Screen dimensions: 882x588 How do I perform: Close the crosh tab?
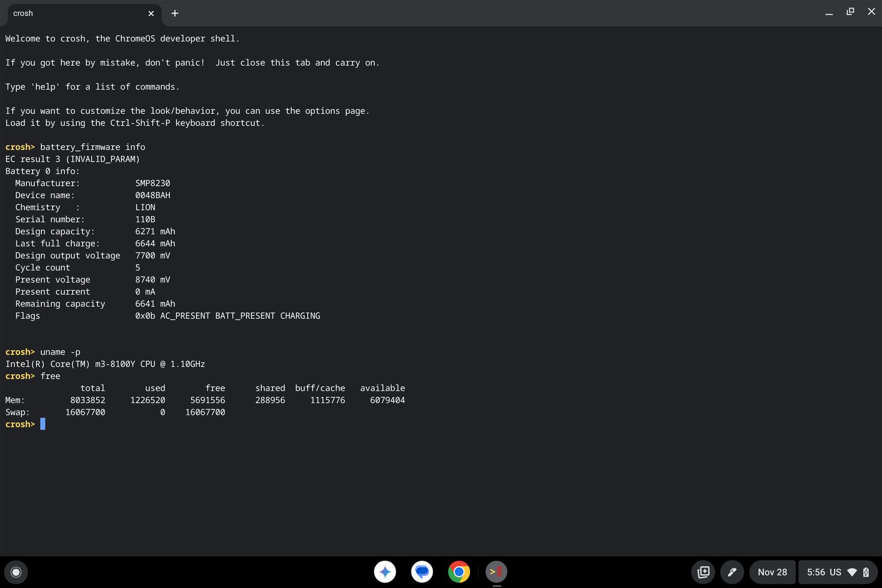tap(151, 14)
